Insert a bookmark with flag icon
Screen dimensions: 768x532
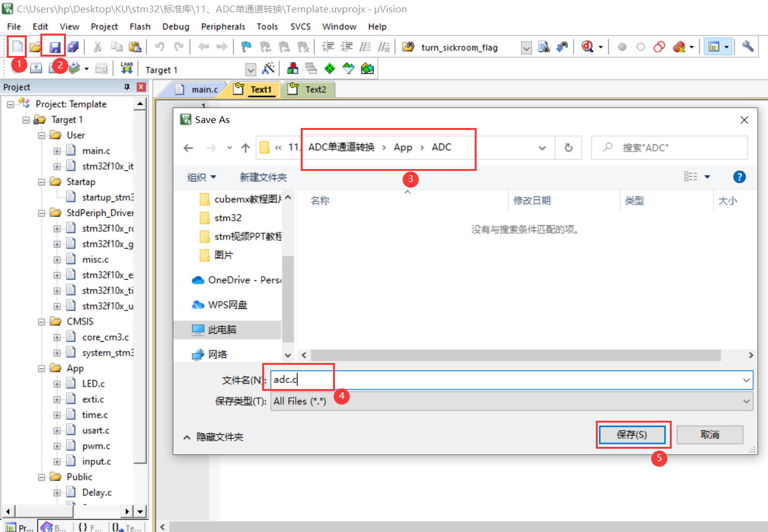[247, 47]
